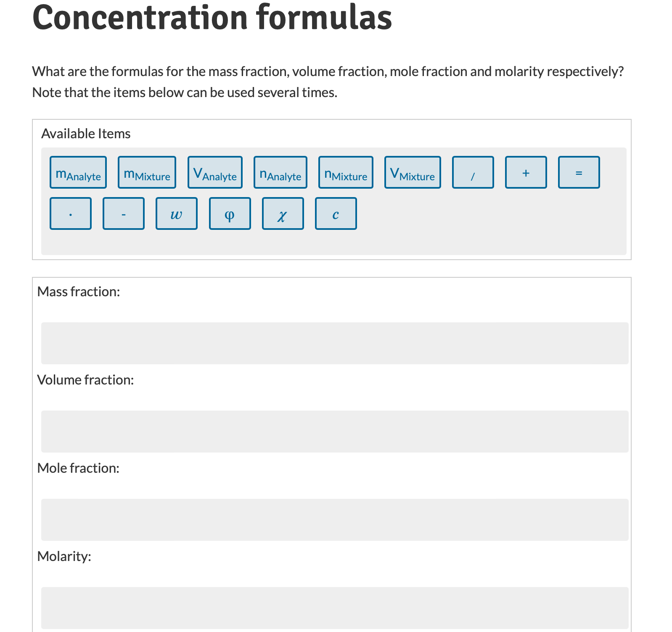Select the χ symbol item

tap(282, 213)
